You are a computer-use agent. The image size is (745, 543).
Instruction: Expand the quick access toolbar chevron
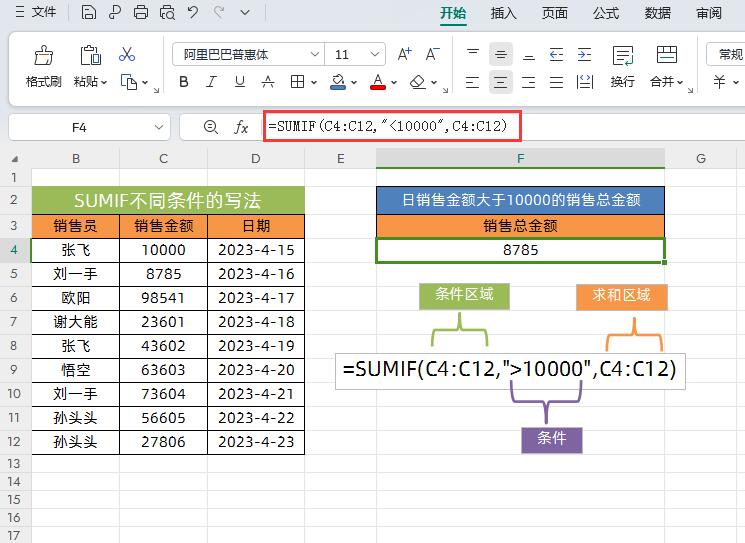245,12
